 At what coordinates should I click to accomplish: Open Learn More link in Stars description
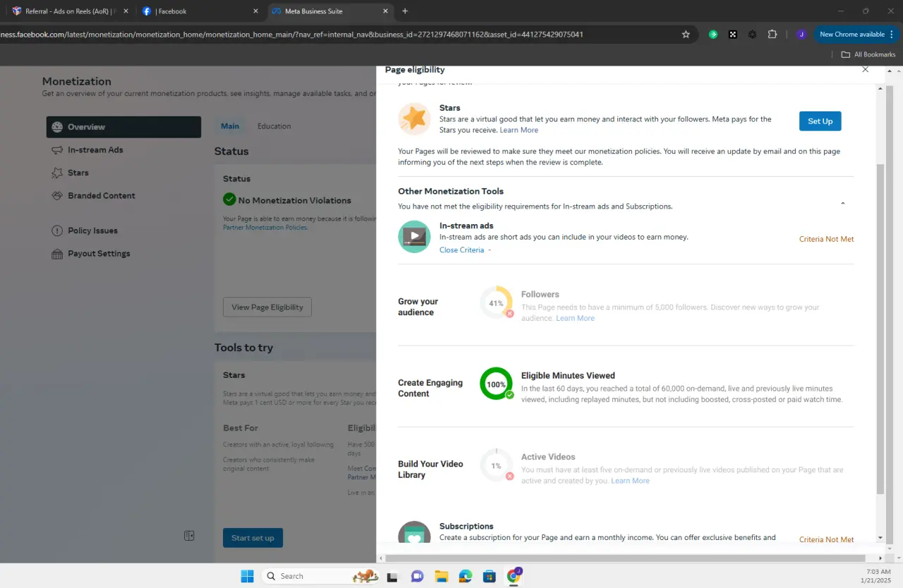click(519, 130)
